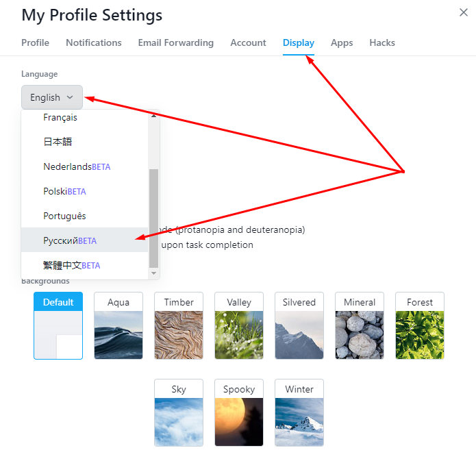
Task: Select the Forest leaves background
Action: pyautogui.click(x=420, y=325)
